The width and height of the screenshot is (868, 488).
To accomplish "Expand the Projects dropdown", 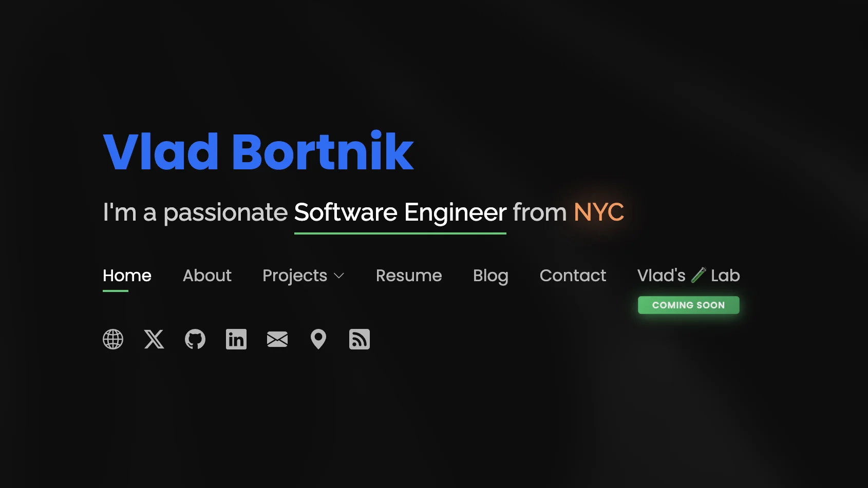I will click(x=294, y=276).
